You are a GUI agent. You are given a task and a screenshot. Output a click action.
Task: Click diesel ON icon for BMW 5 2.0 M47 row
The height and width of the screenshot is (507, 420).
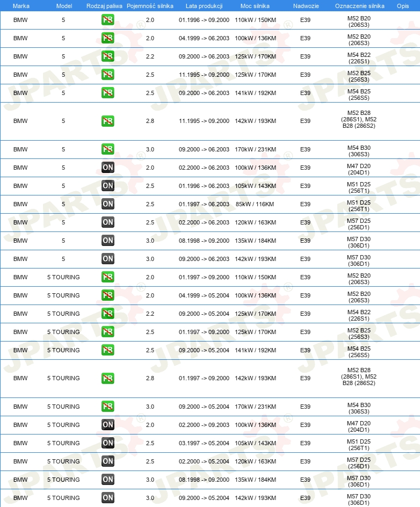click(107, 168)
